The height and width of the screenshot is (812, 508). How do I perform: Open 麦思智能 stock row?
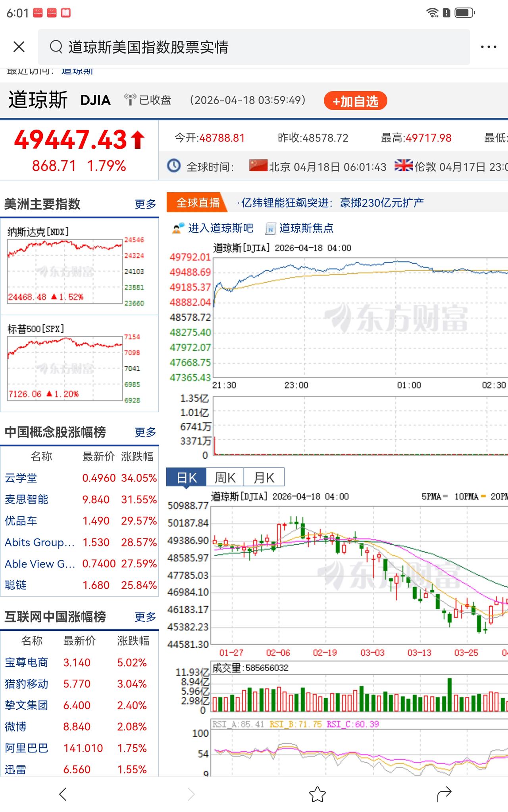pos(79,499)
